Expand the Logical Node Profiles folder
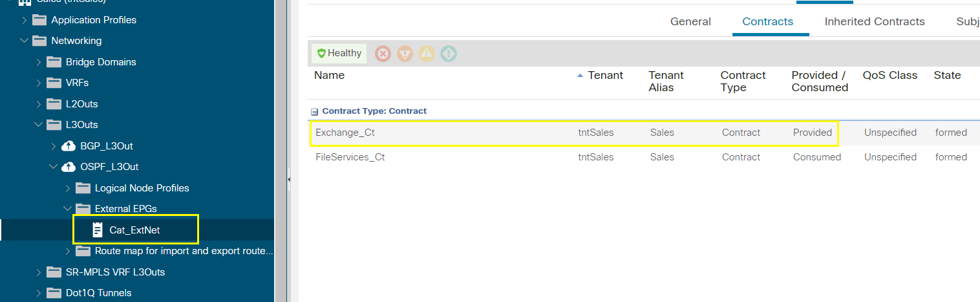 pos(68,188)
